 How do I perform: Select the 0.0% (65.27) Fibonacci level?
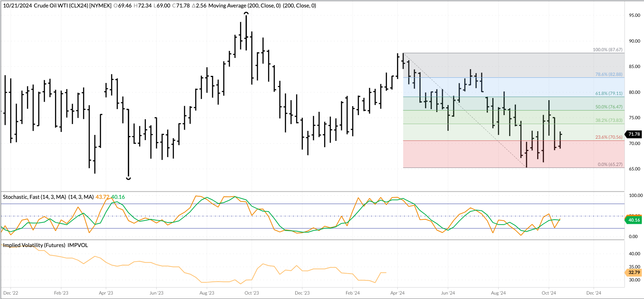tap(610, 164)
